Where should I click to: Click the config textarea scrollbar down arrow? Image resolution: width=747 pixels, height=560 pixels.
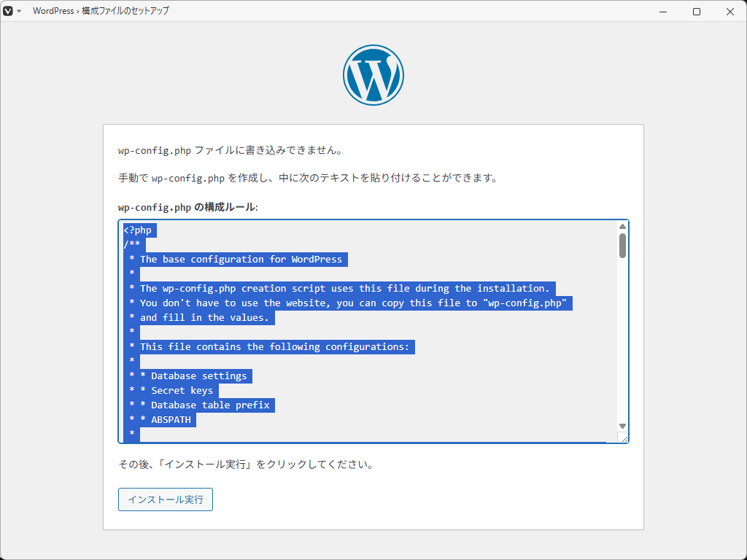pos(622,426)
